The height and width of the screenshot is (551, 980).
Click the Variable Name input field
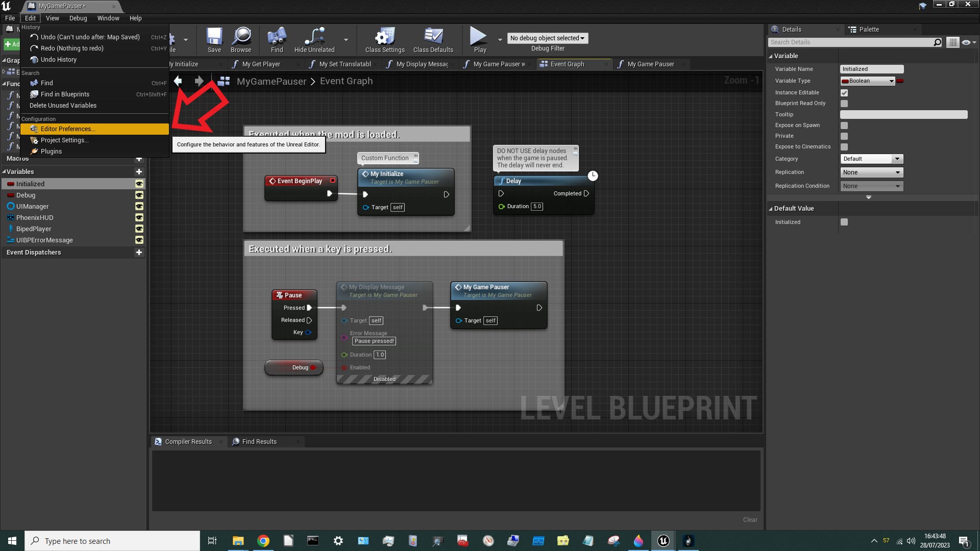872,69
